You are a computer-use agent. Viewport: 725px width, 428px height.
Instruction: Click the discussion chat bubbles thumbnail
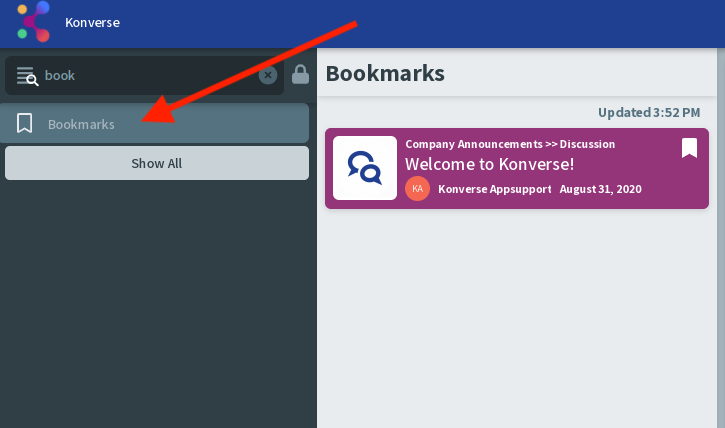pos(365,168)
